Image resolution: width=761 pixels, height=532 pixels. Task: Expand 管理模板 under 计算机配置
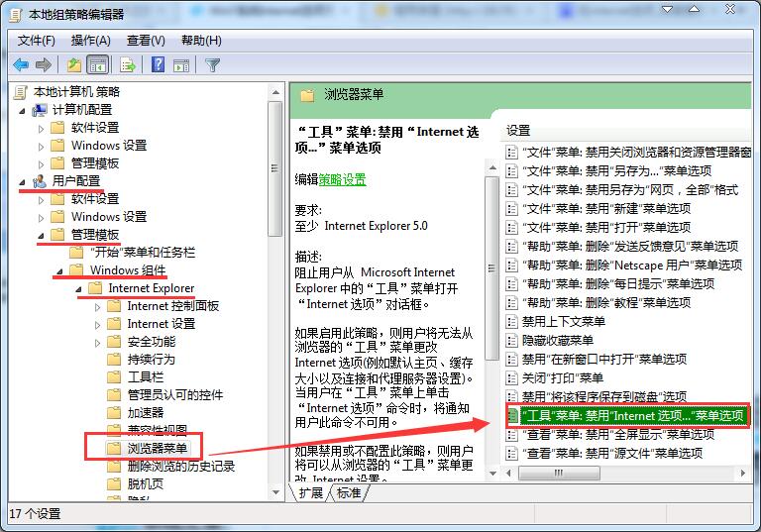point(41,164)
